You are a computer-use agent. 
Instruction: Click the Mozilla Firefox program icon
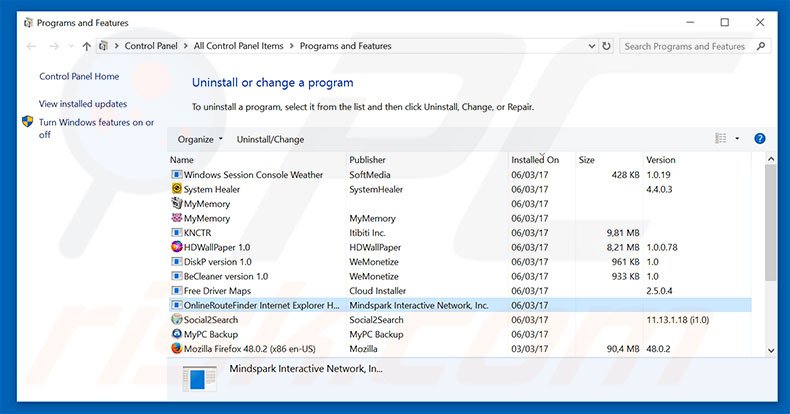176,349
